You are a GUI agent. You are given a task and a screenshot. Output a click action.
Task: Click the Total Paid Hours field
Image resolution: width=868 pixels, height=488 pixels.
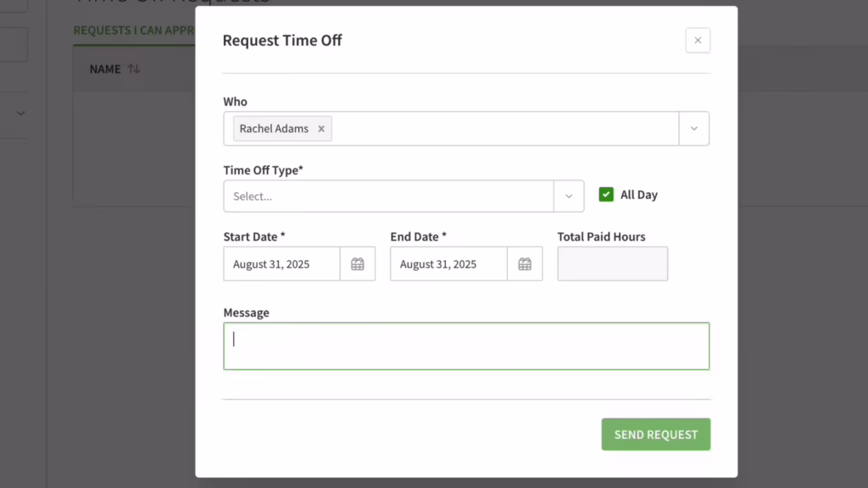[612, 264]
